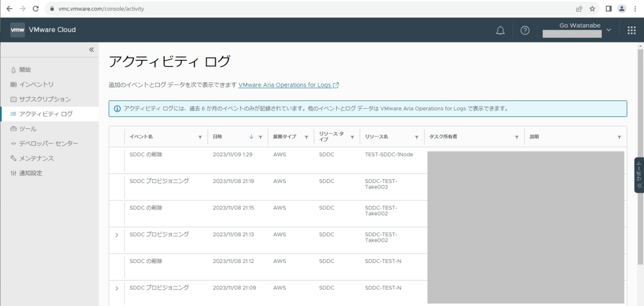This screenshot has height=306, width=644.
Task: Click date 2023/11/09 1:29
Action: [232, 154]
